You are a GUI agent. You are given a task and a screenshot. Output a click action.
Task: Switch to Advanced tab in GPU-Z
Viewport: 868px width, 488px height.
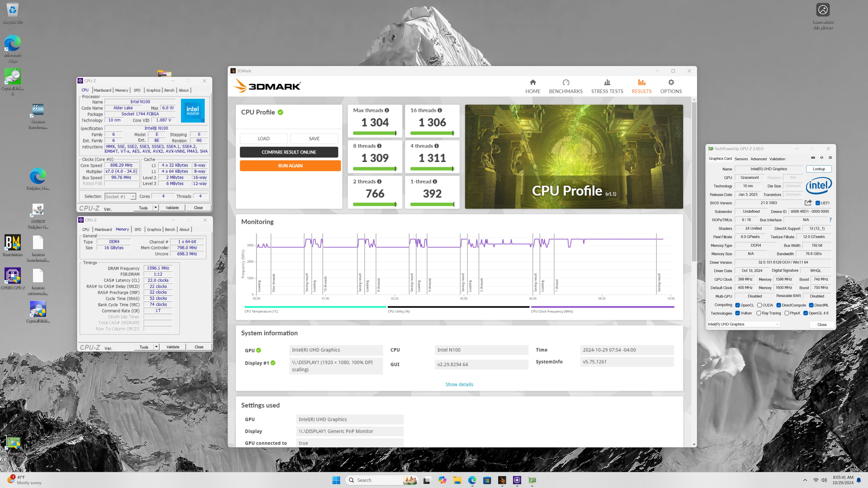[759, 159]
